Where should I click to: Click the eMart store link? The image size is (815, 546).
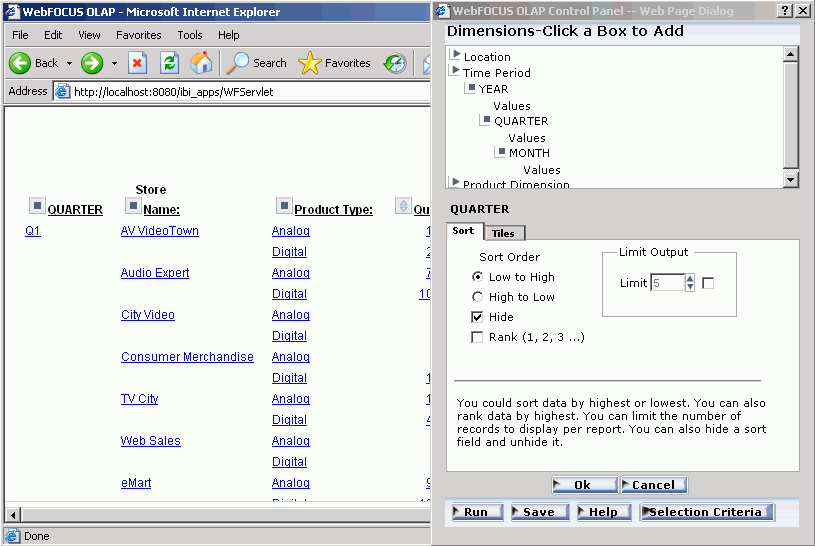pyautogui.click(x=136, y=483)
